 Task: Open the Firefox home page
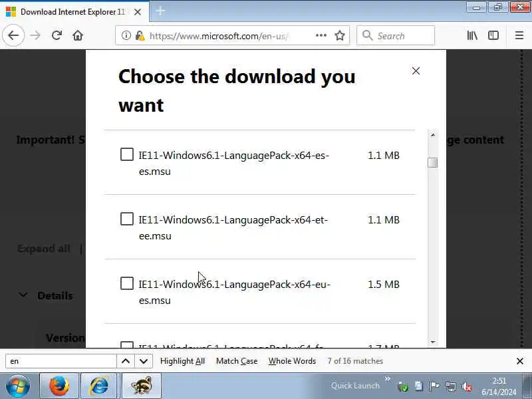tap(78, 35)
